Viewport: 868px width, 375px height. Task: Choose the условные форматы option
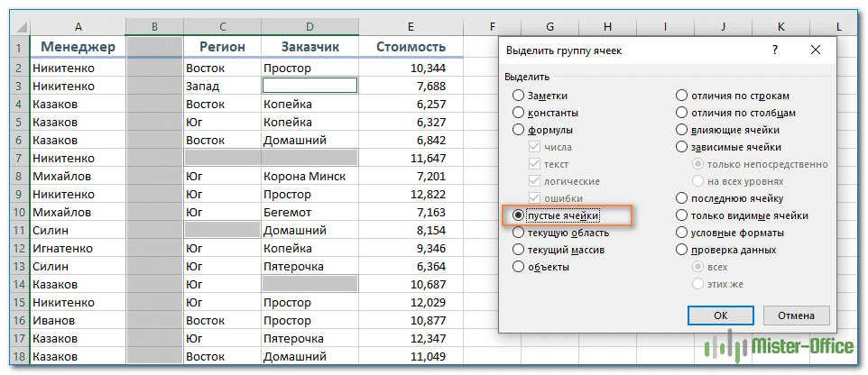click(683, 233)
